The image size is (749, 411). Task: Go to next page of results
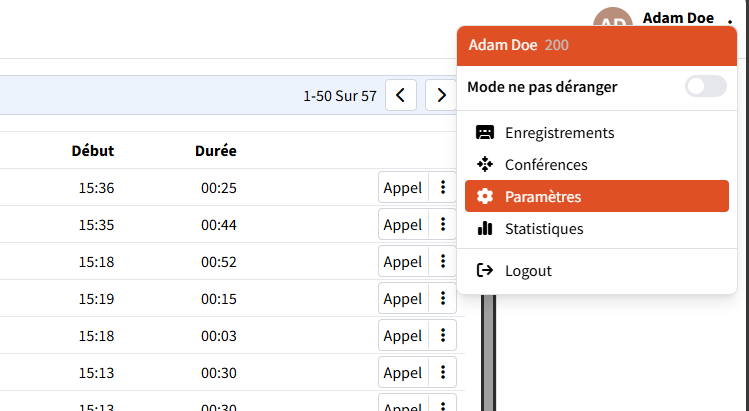point(440,96)
